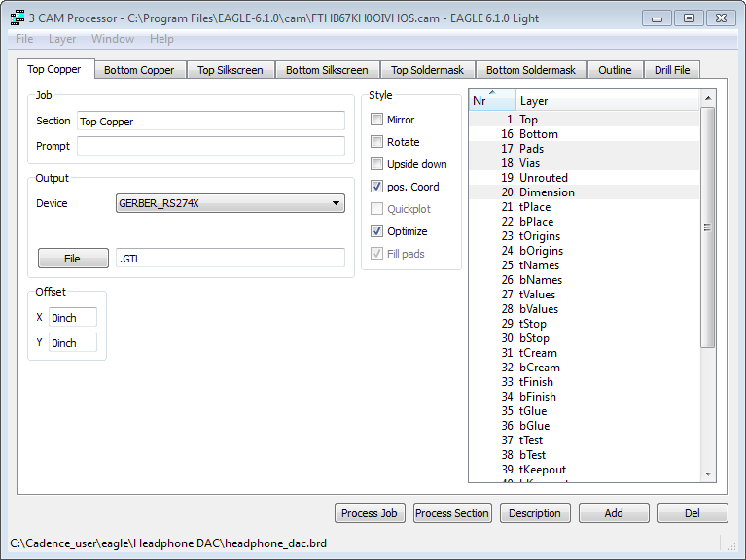Toggle the Fill pads checkbox

(376, 254)
